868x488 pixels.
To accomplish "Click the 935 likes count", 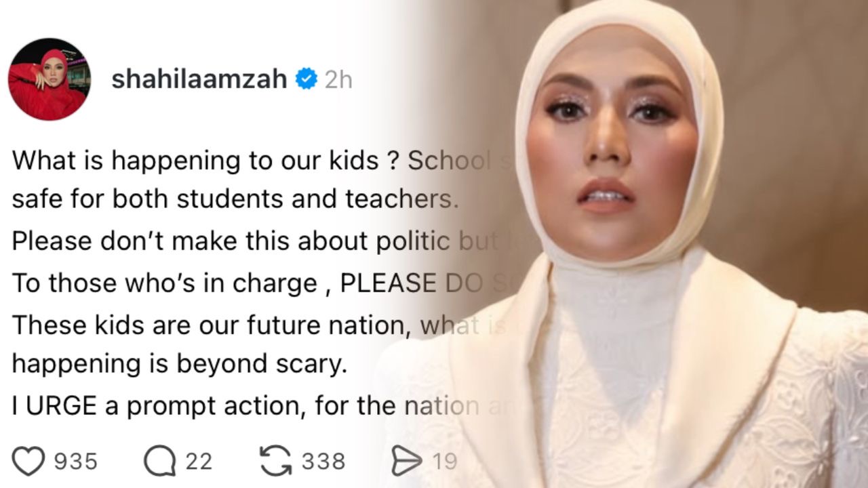I will click(x=76, y=462).
